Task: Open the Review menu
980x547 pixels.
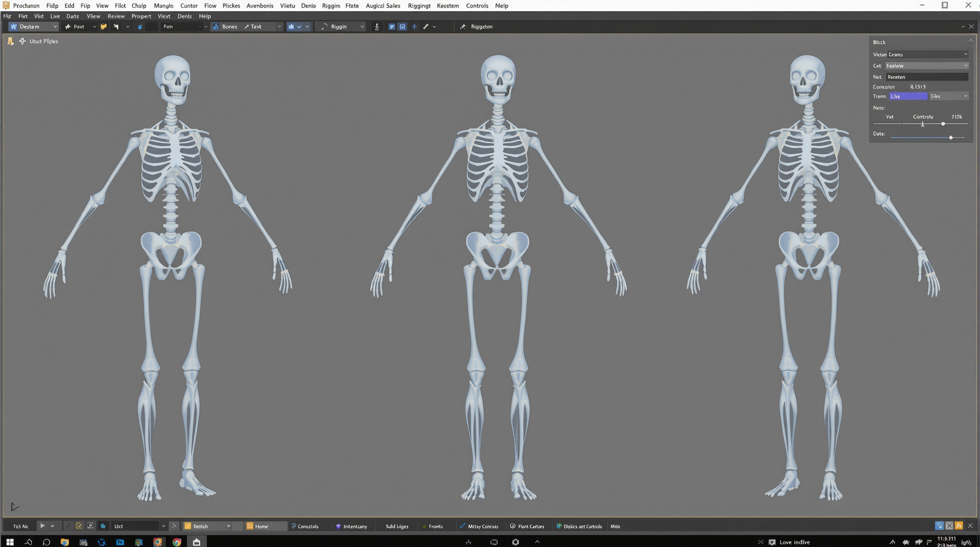Action: point(116,16)
